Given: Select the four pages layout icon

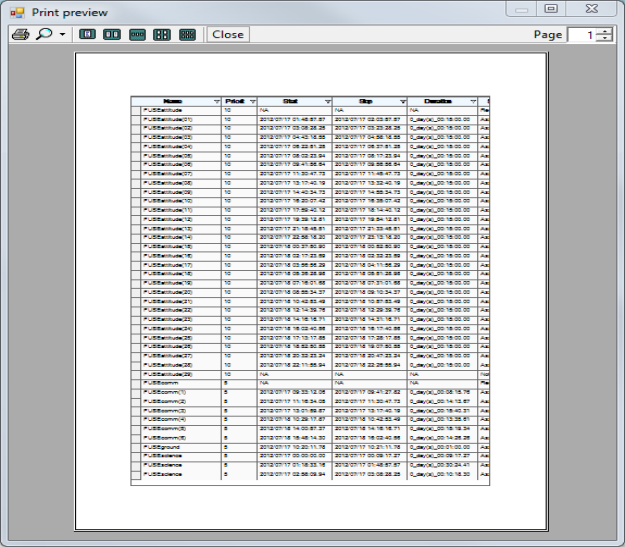Looking at the screenshot, I should tap(162, 34).
